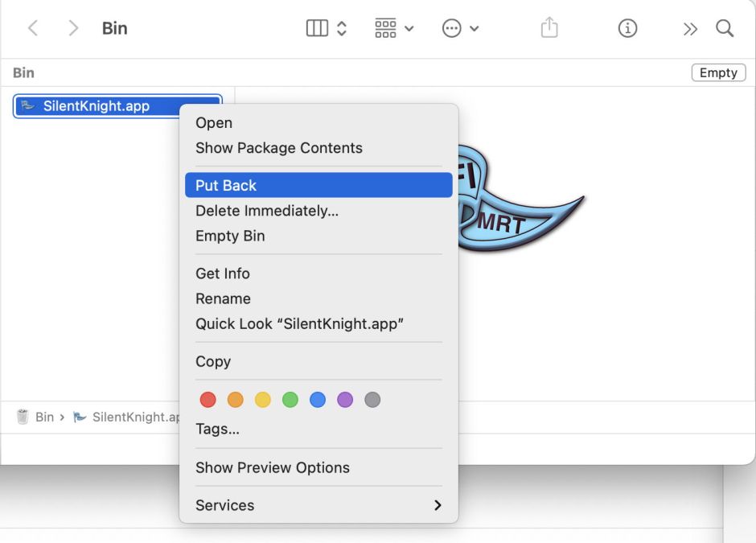Open the ellipsis action menu dropdown

click(460, 28)
